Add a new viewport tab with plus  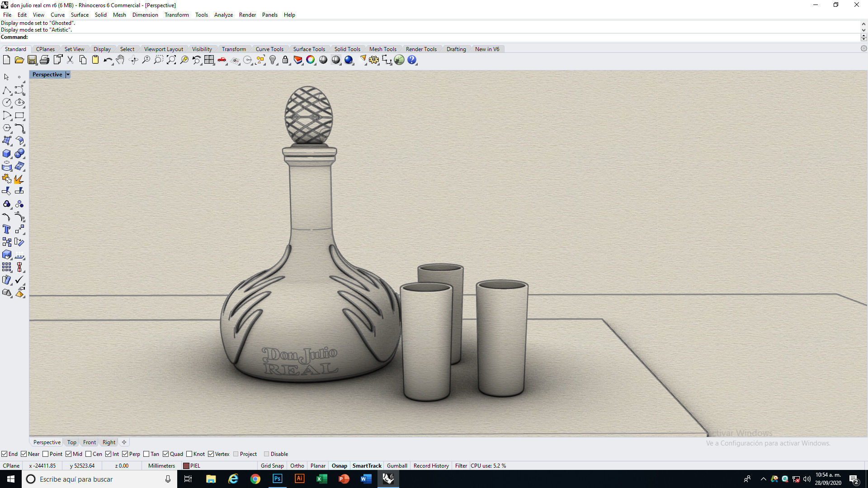point(124,442)
